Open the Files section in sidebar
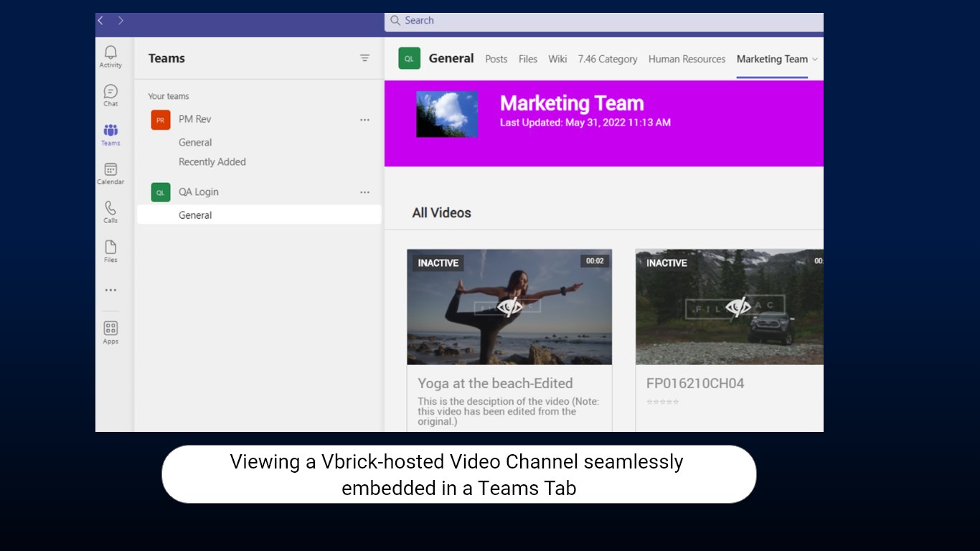 (110, 251)
